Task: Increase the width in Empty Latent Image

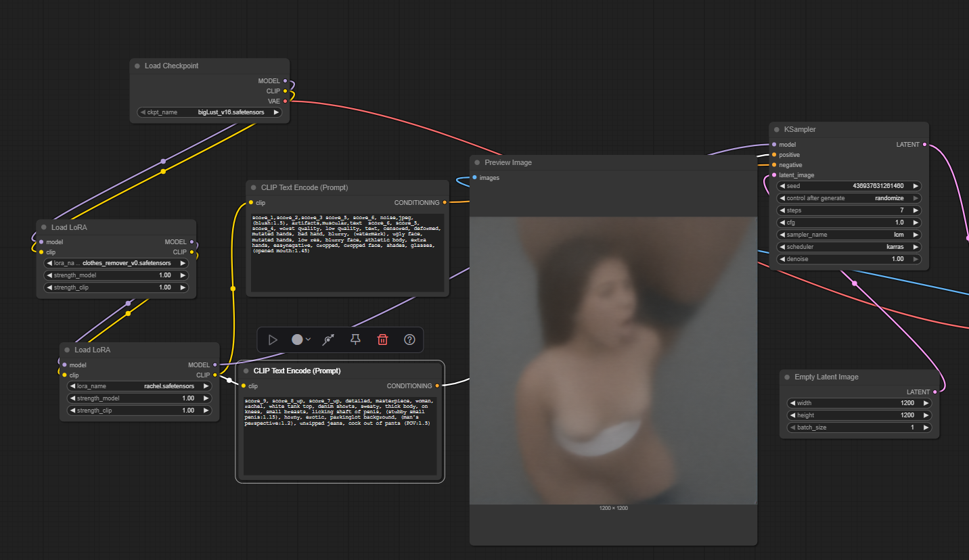Action: [926, 403]
